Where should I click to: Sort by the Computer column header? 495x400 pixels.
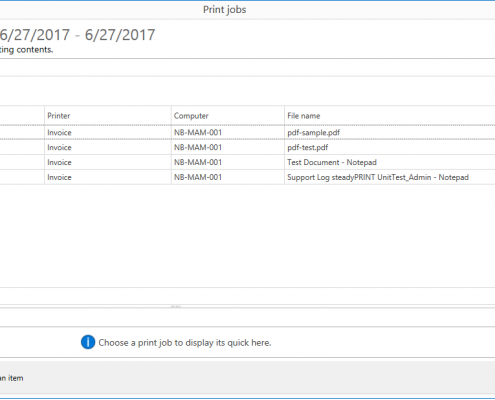[228, 116]
